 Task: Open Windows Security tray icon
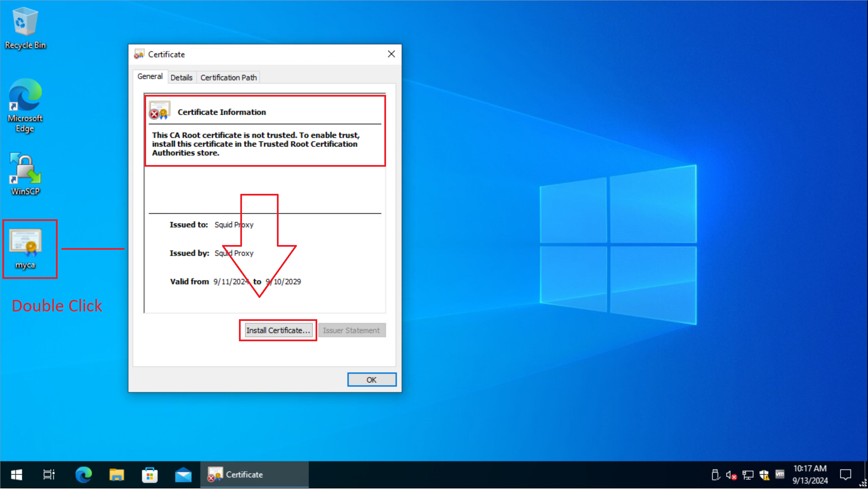coord(764,475)
